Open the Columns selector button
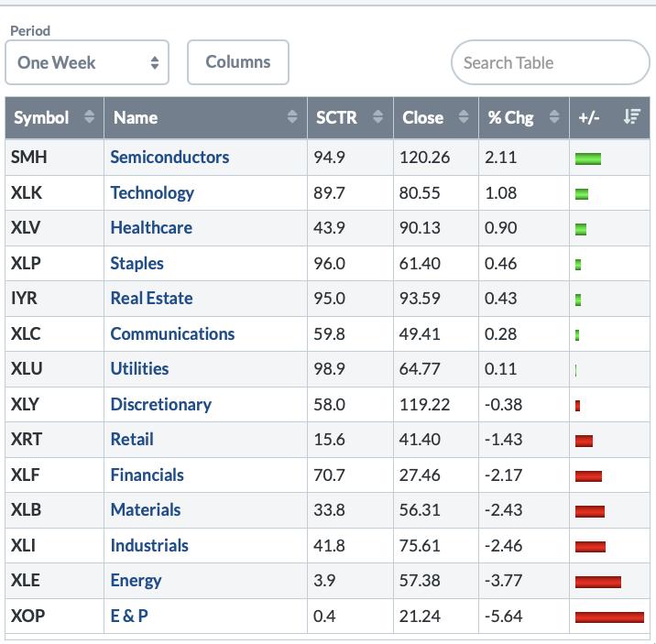 click(237, 62)
